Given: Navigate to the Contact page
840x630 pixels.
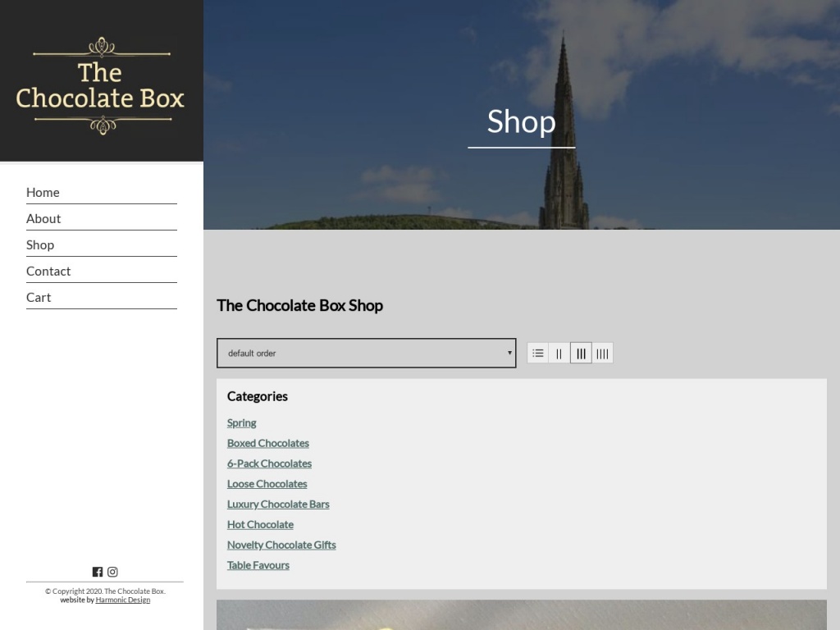Looking at the screenshot, I should click(x=48, y=271).
